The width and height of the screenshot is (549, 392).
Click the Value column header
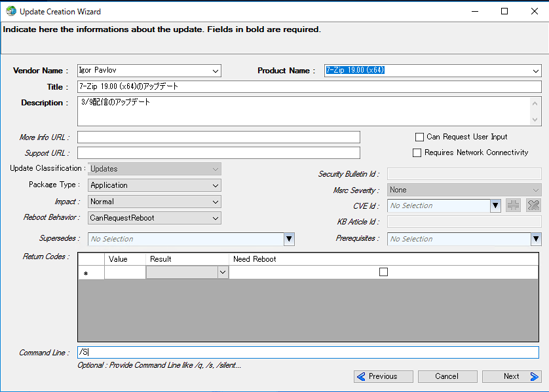125,259
